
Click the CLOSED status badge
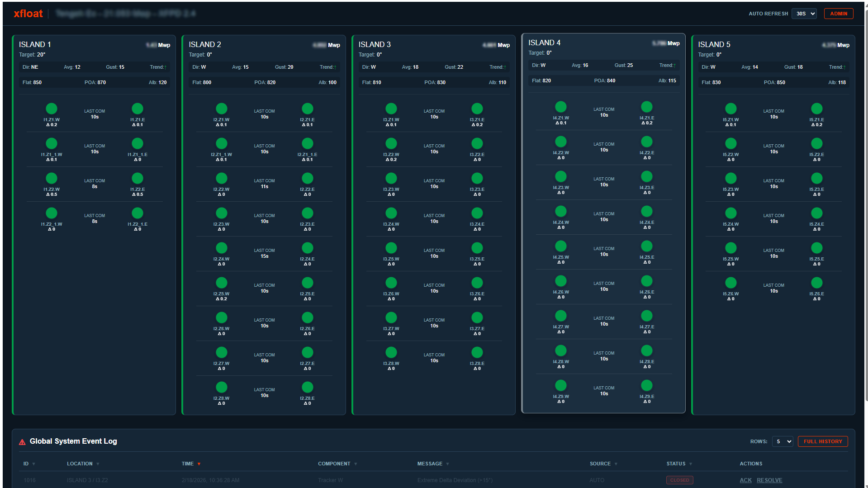[x=679, y=480]
